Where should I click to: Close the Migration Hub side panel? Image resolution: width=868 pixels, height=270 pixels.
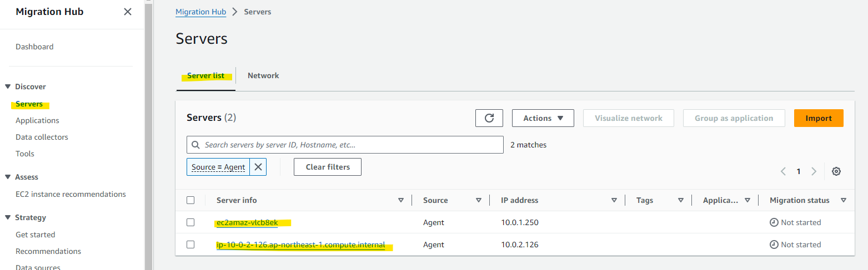[128, 12]
